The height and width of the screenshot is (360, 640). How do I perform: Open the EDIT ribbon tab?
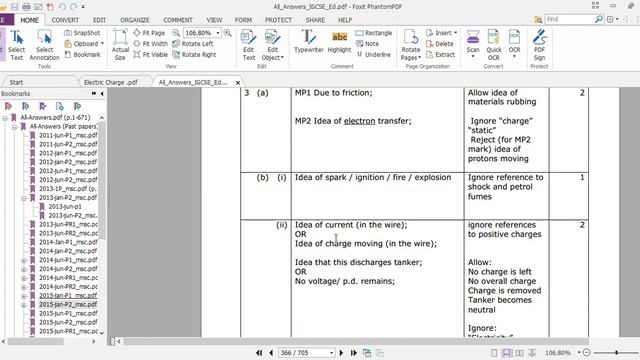[99, 20]
